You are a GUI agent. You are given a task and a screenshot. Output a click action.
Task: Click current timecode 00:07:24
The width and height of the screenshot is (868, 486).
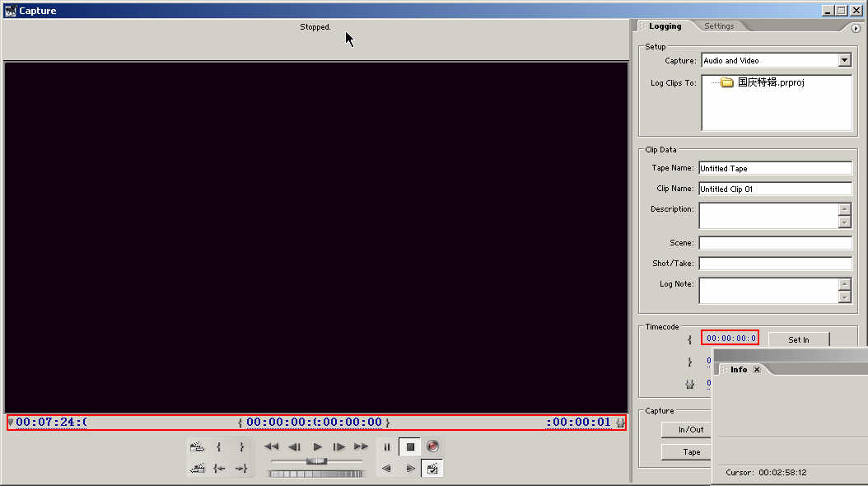pyautogui.click(x=51, y=422)
